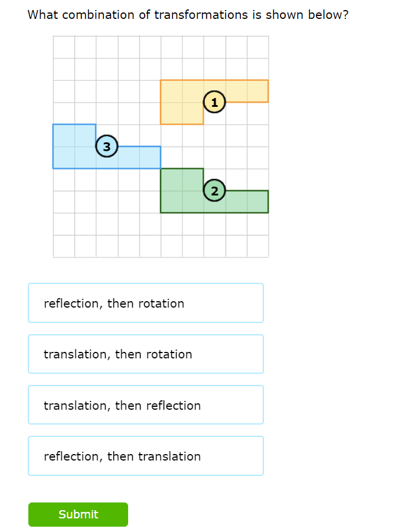Click the circled number 1 label
This screenshot has height=532, width=408.
214,102
